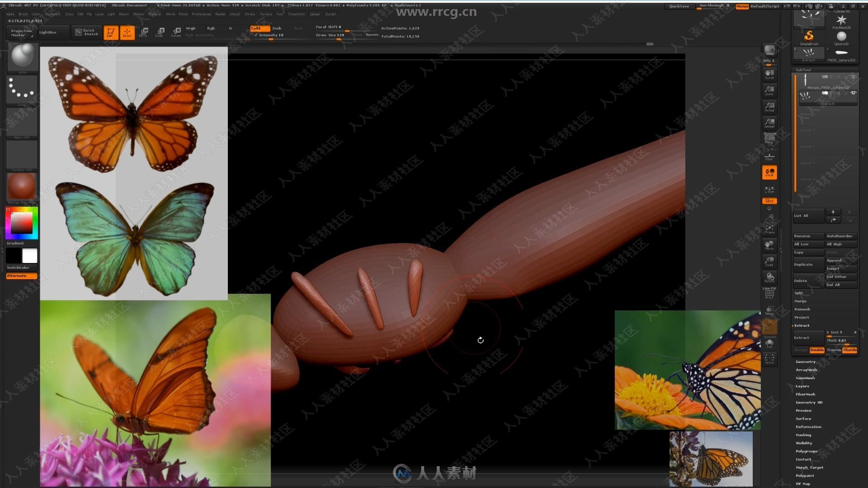Viewport: 868px width, 488px height.
Task: Toggle Double option in Extract
Action: [816, 350]
